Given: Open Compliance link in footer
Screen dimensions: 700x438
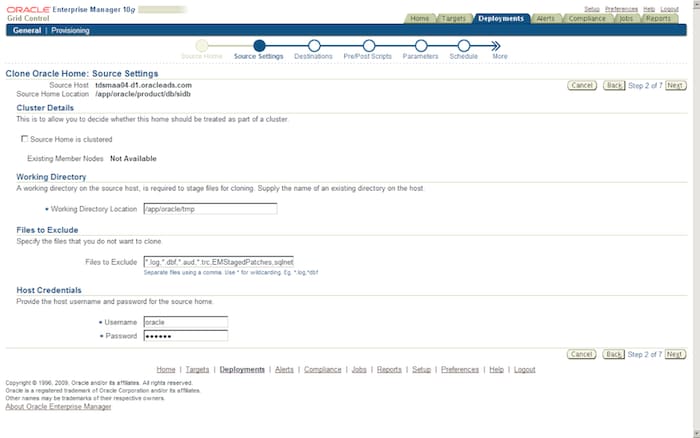Looking at the screenshot, I should (323, 369).
